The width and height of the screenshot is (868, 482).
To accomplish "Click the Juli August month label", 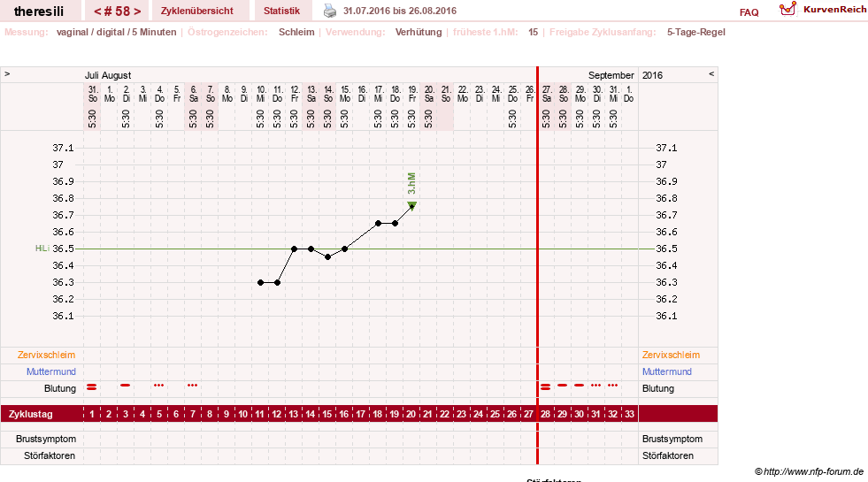I will coord(108,75).
